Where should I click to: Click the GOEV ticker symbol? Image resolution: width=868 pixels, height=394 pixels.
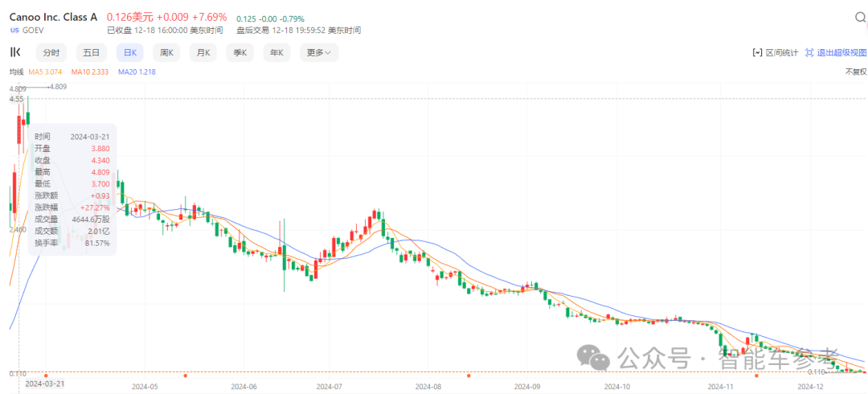(x=33, y=30)
